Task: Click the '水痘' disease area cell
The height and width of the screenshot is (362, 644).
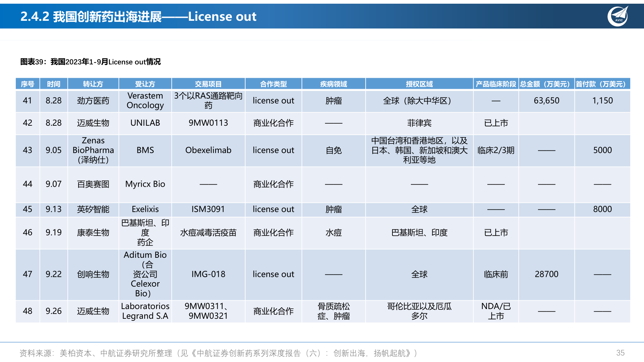Action: [x=333, y=233]
